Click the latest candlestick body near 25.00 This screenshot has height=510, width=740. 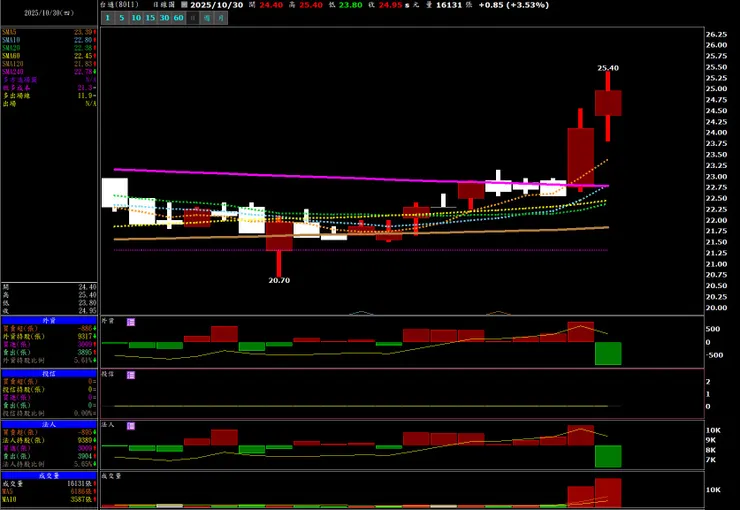click(x=608, y=103)
